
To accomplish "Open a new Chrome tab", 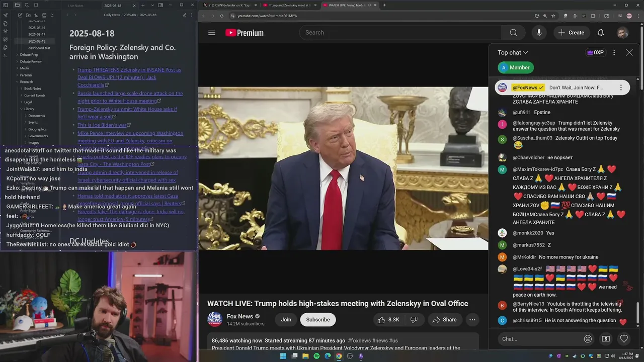I will pos(384,5).
